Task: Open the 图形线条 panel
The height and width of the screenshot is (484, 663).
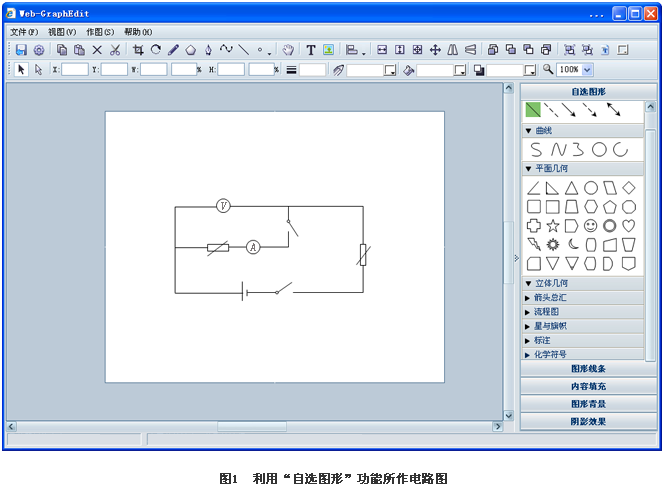Action: (588, 369)
